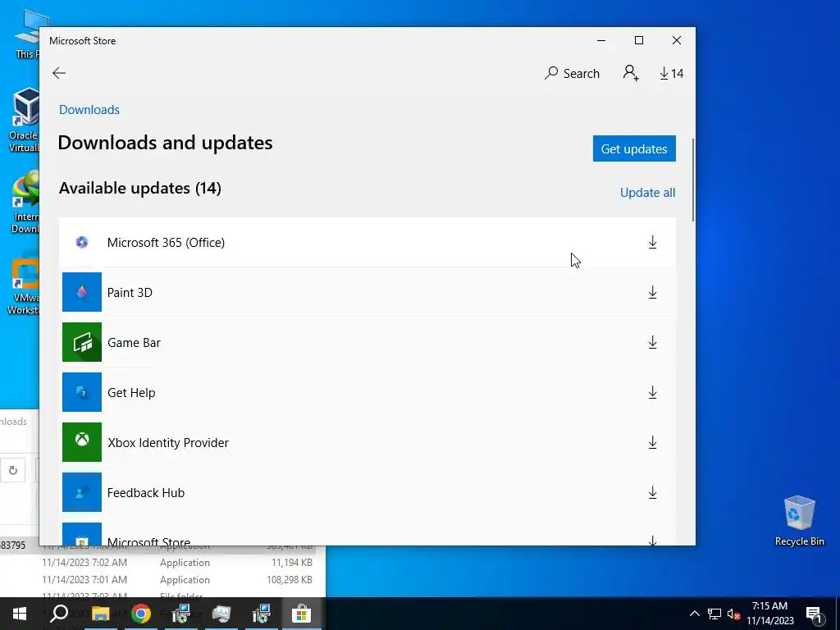The image size is (840, 630).
Task: Open File Explorer from the taskbar
Action: (x=100, y=614)
